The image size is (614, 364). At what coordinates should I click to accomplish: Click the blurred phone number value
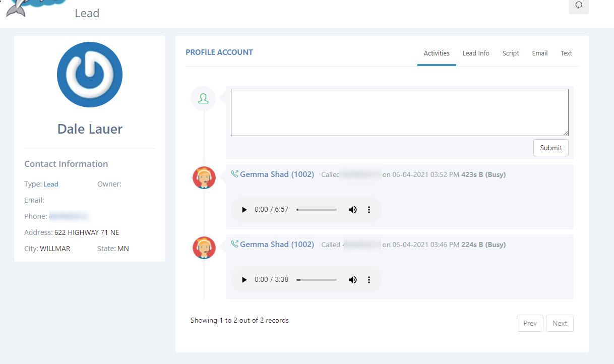tap(69, 216)
